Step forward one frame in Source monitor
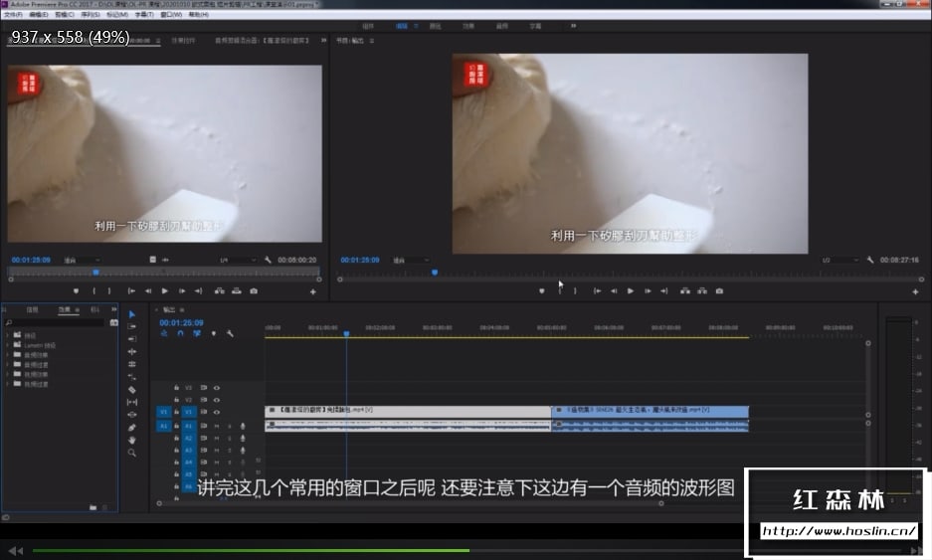The width and height of the screenshot is (932, 560). pos(182,291)
